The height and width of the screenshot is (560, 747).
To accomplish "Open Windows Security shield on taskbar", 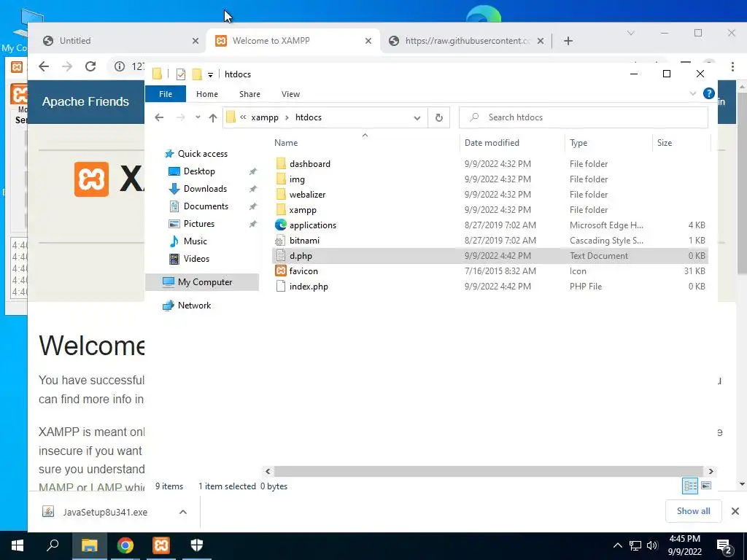I will (197, 545).
